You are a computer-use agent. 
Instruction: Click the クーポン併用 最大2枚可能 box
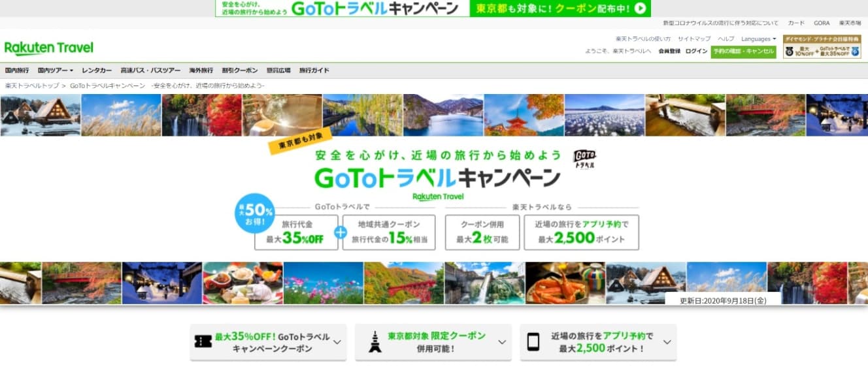tap(484, 232)
